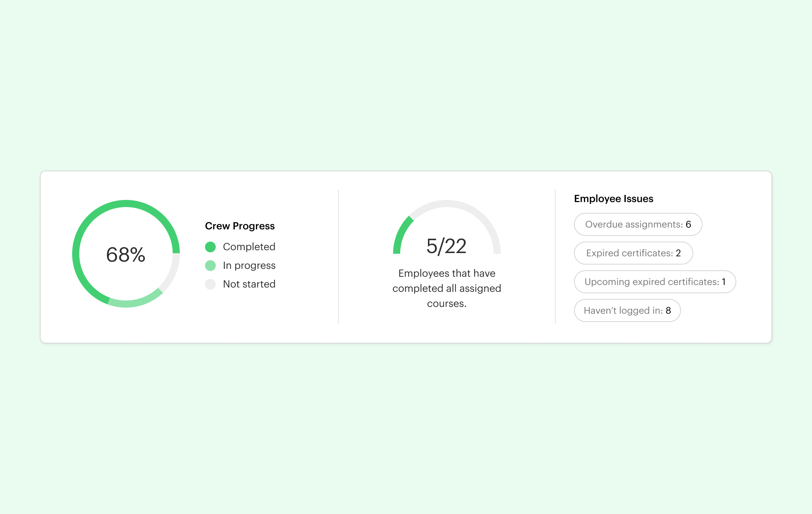812x514 pixels.
Task: Click the Haven't logged in chip
Action: (627, 310)
